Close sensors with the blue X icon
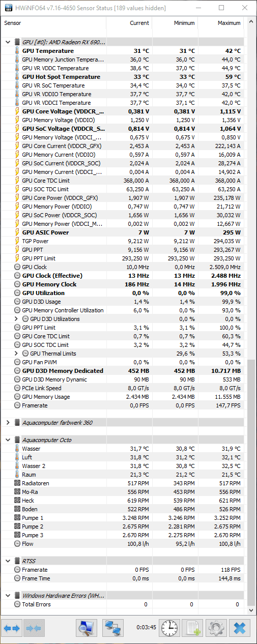 click(x=240, y=628)
